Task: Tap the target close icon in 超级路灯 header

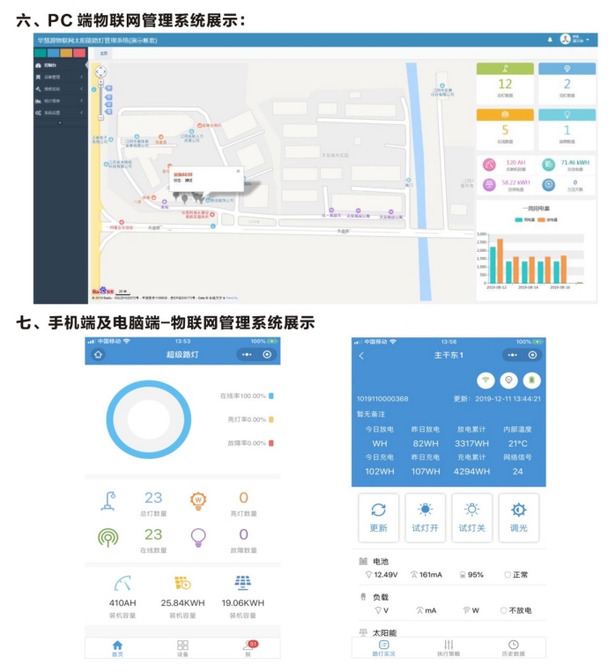Action: pyautogui.click(x=267, y=355)
